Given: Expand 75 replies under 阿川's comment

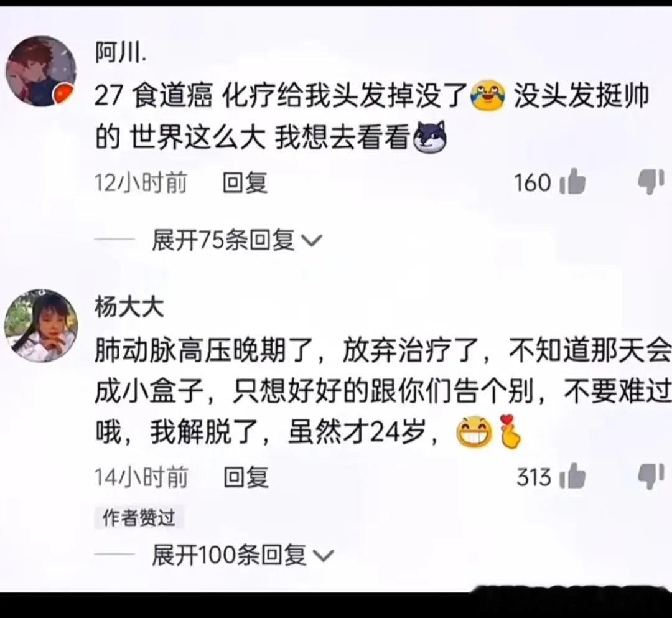Looking at the screenshot, I should (236, 240).
